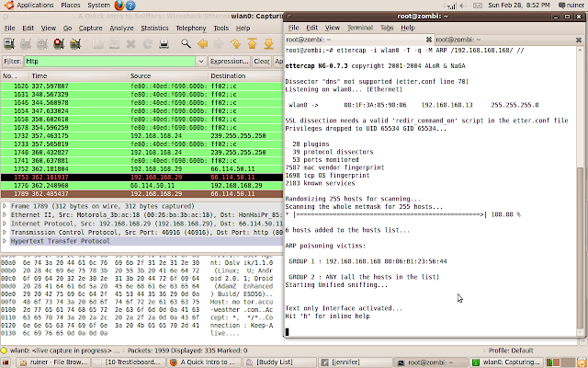Sort packets by Time column header
The width and height of the screenshot is (588, 368).
[x=79, y=75]
